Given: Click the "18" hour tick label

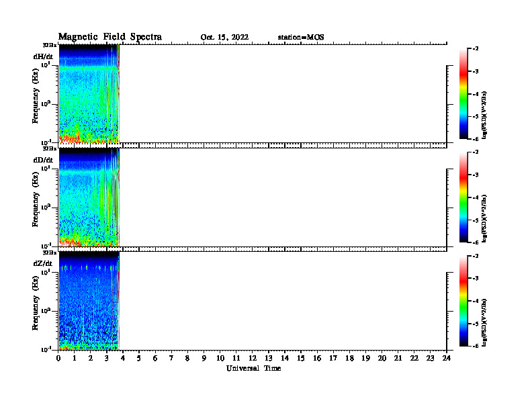Looking at the screenshot, I should tap(349, 358).
